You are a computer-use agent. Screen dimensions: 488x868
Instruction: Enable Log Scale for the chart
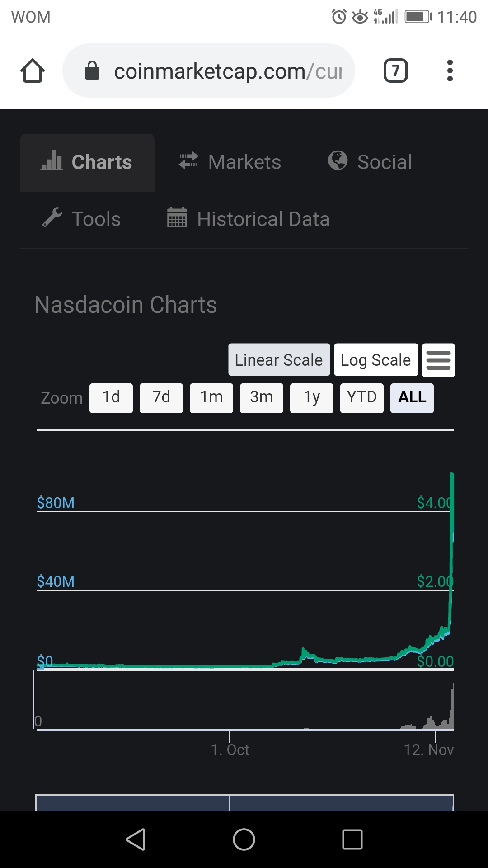[x=375, y=360]
